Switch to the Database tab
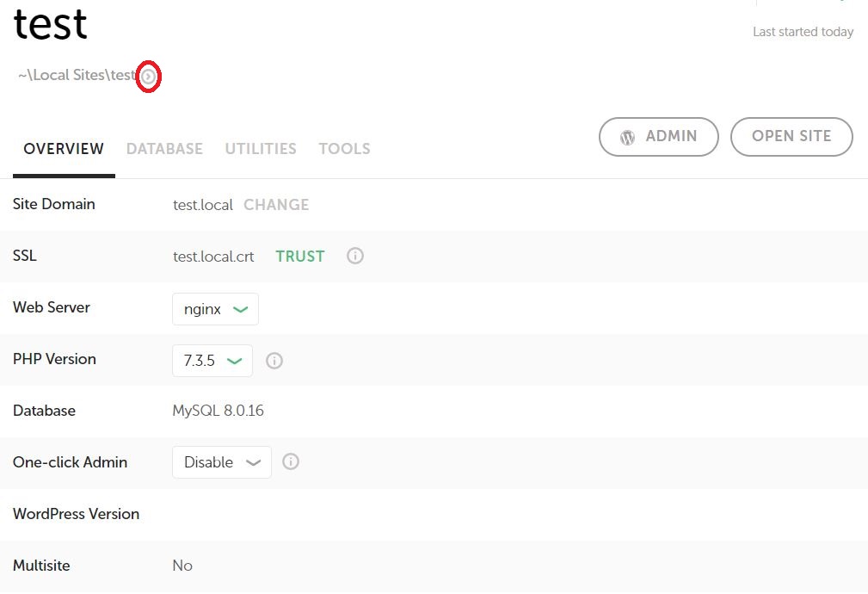This screenshot has width=868, height=594. point(164,148)
